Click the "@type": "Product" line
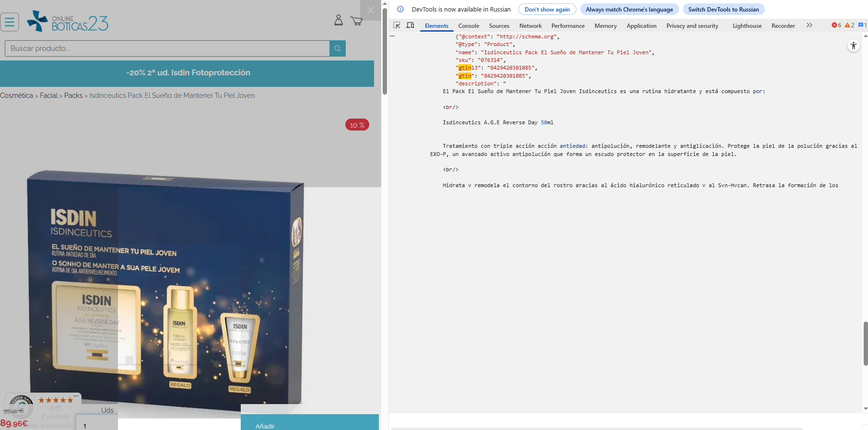This screenshot has height=430, width=868. tap(485, 44)
